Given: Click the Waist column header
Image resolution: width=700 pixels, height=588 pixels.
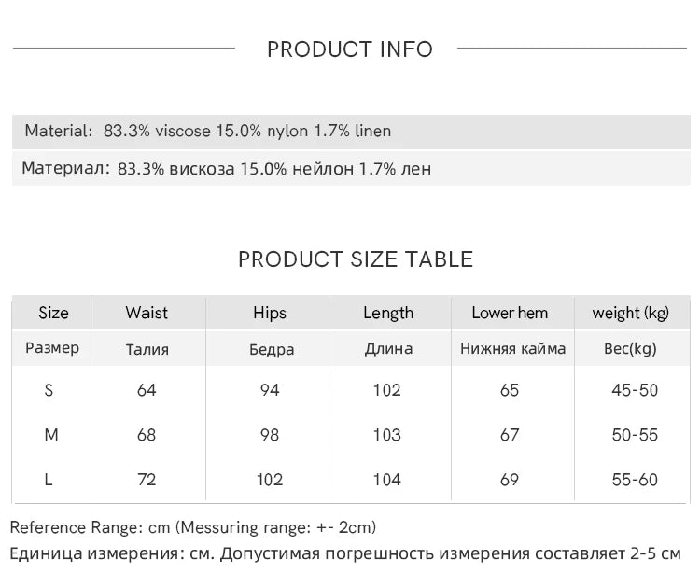Looking at the screenshot, I should click(x=147, y=313).
